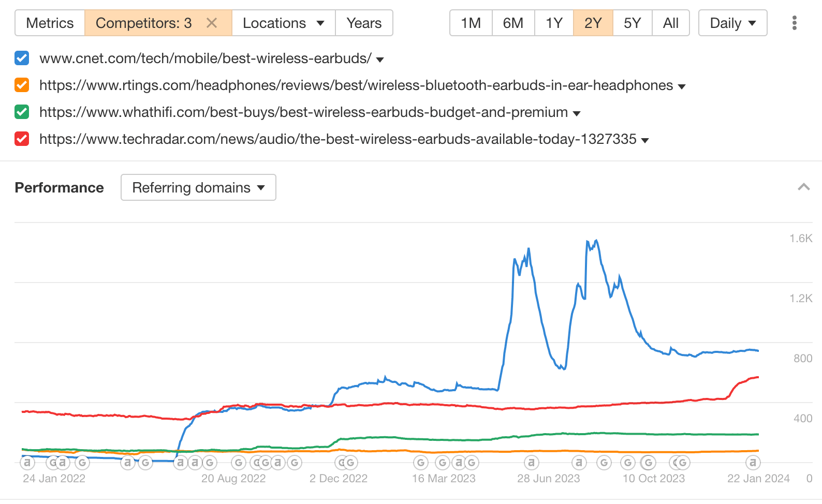Image resolution: width=822 pixels, height=504 pixels.
Task: Open the Daily interval dropdown
Action: (x=732, y=23)
